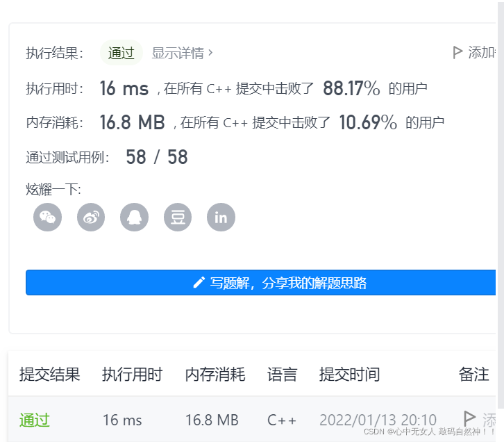504x442 pixels.
Task: Share result via Weibo icon
Action: 91,217
